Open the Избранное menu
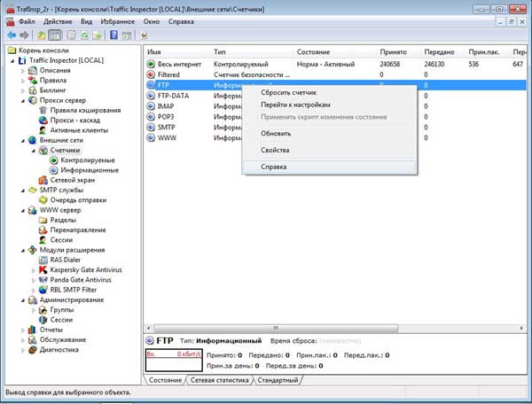The image size is (532, 404). 118,21
